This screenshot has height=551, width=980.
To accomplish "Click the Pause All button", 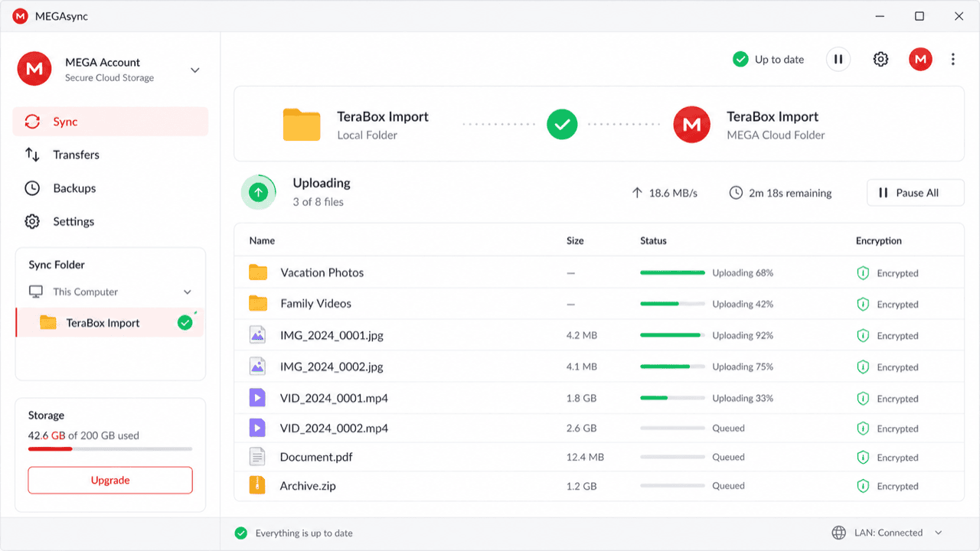I will pyautogui.click(x=916, y=193).
